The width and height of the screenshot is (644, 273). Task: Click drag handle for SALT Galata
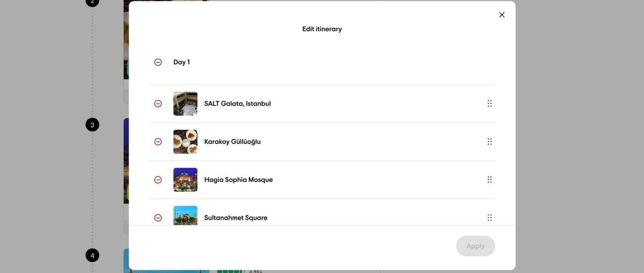pyautogui.click(x=489, y=104)
